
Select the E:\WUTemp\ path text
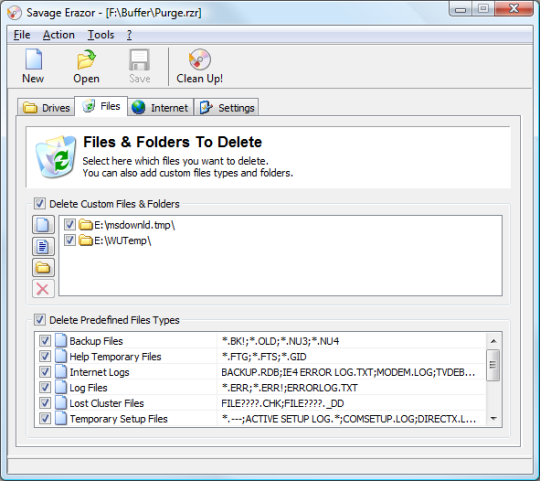(123, 240)
